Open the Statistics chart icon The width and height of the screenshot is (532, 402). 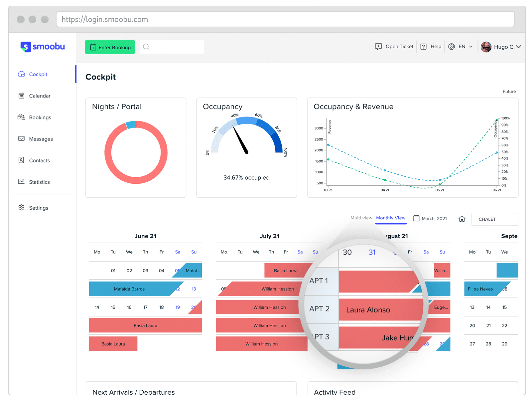[x=21, y=182]
